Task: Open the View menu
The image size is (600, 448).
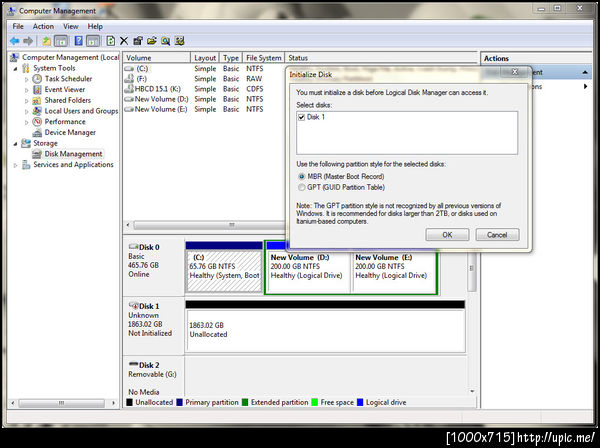Action: tap(71, 26)
